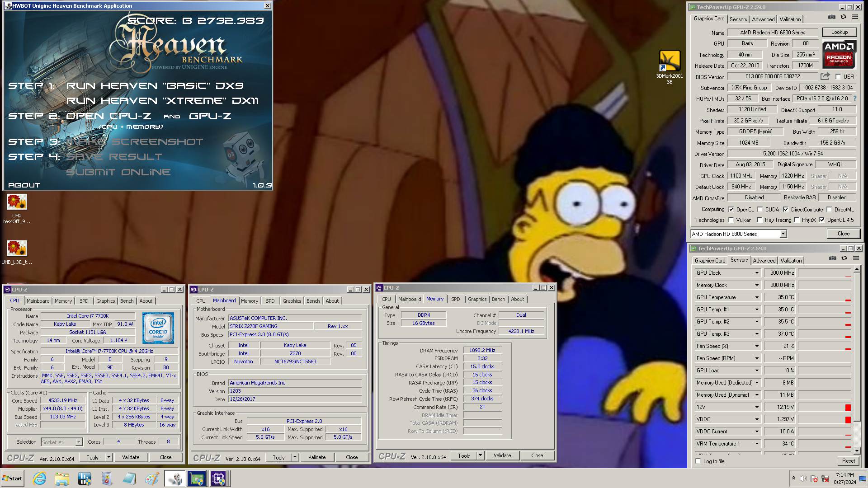Viewport: 868px width, 488px height.
Task: Toggle the DirectCompute checkbox
Action: [x=786, y=210]
